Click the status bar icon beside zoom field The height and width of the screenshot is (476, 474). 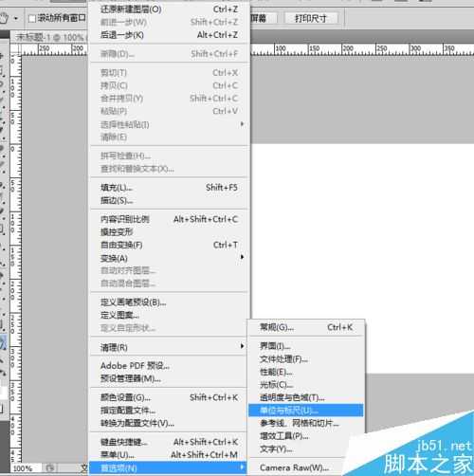pos(50,467)
